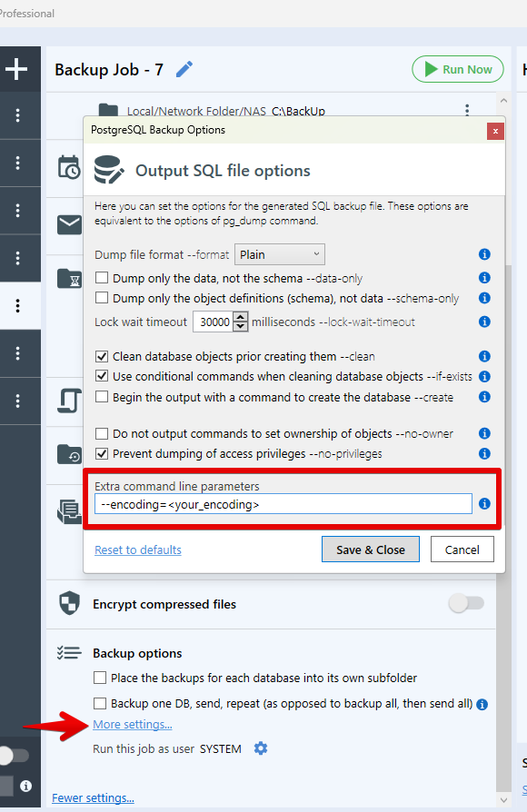This screenshot has width=527, height=812.
Task: Click info icon next to extra parameters field
Action: click(x=484, y=504)
